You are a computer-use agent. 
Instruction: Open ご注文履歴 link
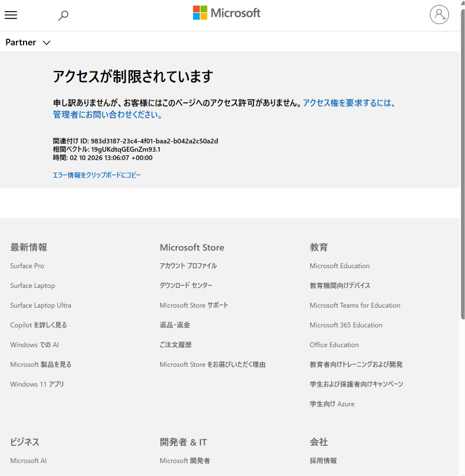coord(176,345)
